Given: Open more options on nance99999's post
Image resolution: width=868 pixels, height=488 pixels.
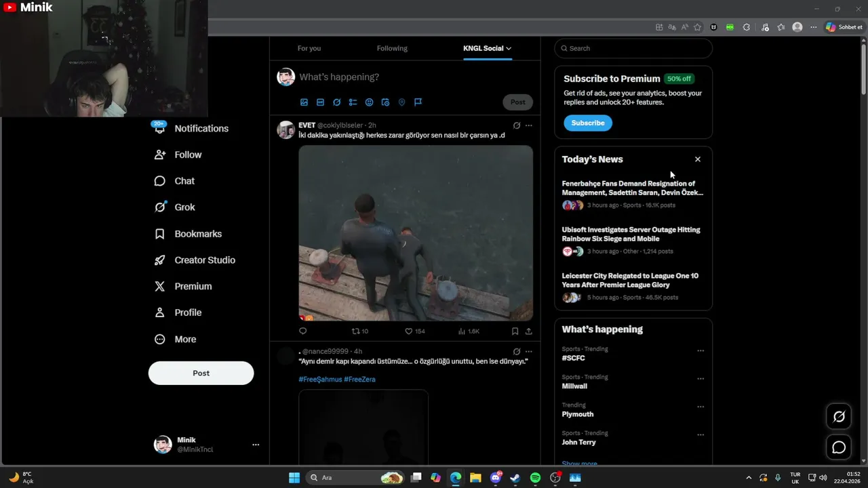Looking at the screenshot, I should 529,352.
